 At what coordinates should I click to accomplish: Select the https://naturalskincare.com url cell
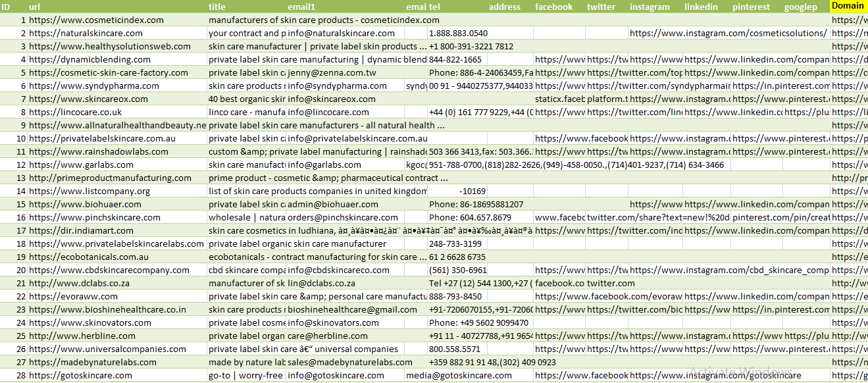[x=117, y=33]
